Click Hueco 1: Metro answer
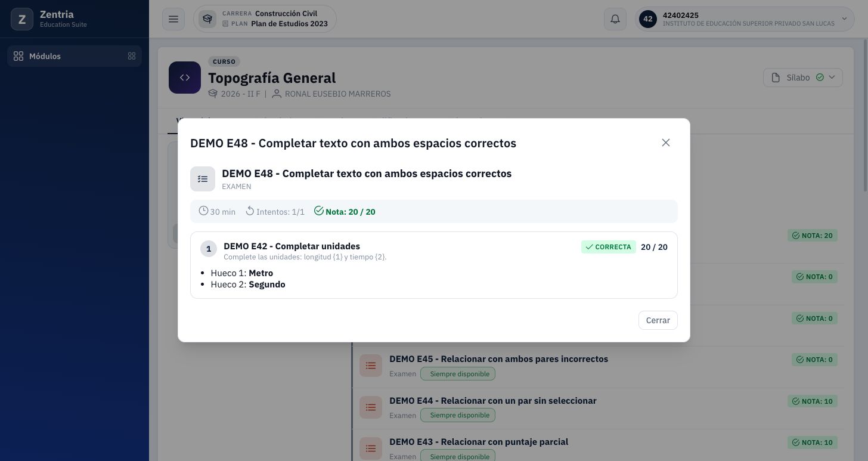Image resolution: width=868 pixels, height=461 pixels. pyautogui.click(x=242, y=273)
